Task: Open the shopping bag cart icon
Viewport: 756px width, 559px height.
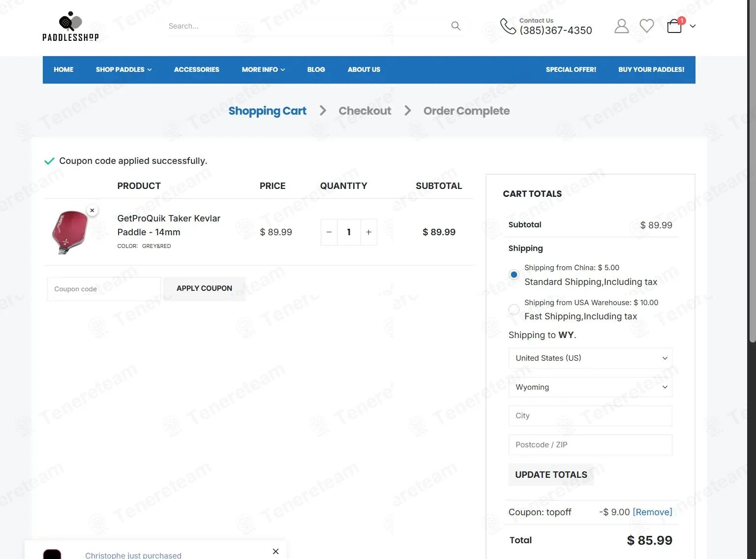Action: pos(674,26)
